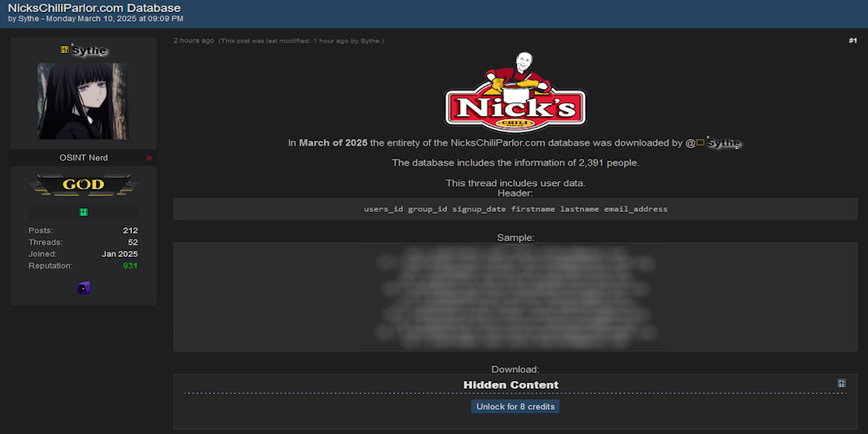Screen dimensions: 868x434
Task: Click the red offline status dot
Action: [149, 158]
